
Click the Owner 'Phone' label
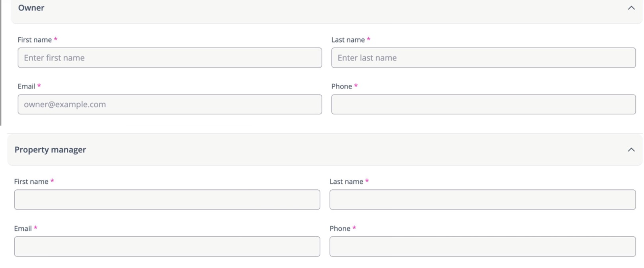342,86
